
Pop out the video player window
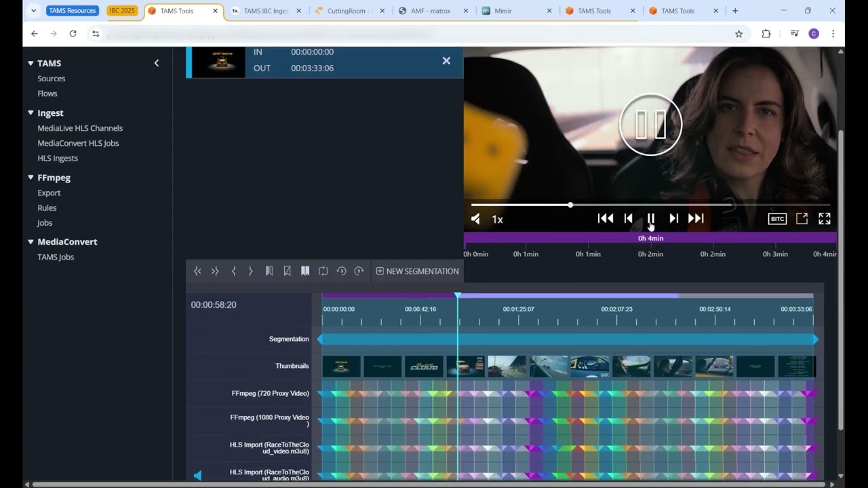tap(802, 218)
